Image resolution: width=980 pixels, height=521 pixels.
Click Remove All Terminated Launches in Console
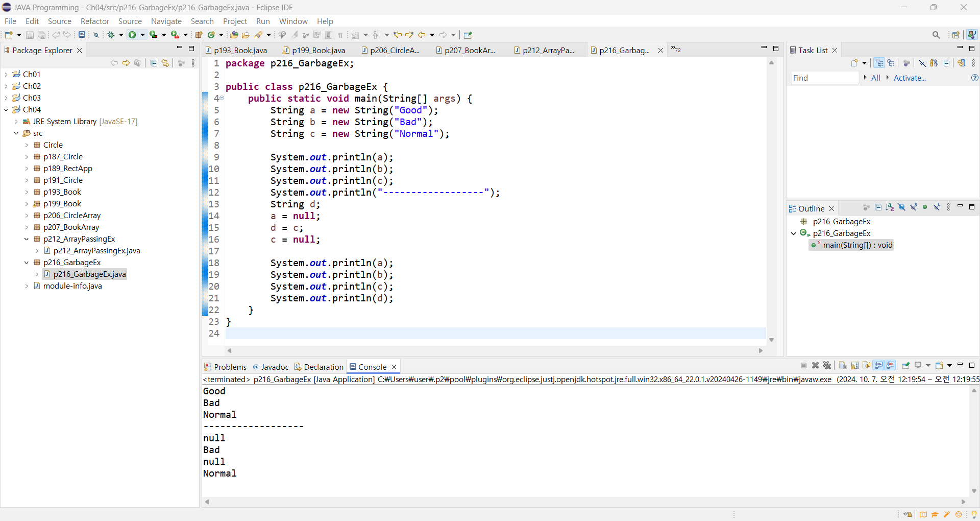(827, 365)
